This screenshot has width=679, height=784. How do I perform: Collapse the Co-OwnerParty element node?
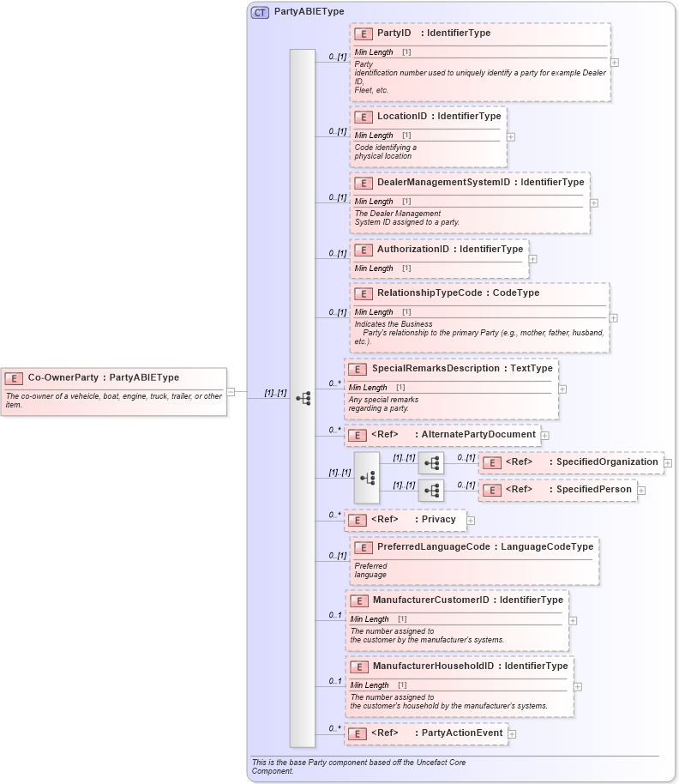click(x=231, y=392)
